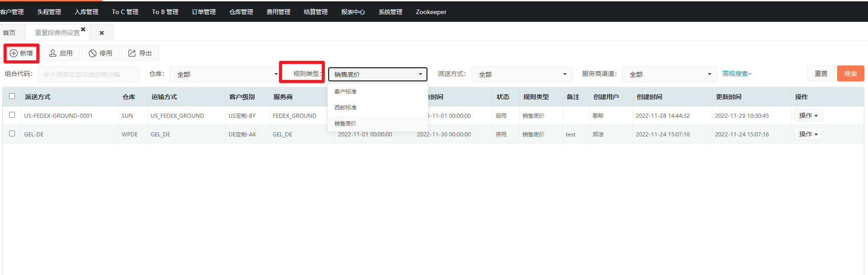Screen dimensions: 868x275
Task: Open 操作 dropdown for US-FEDEX-GROUND-0001 row
Action: 808,115
